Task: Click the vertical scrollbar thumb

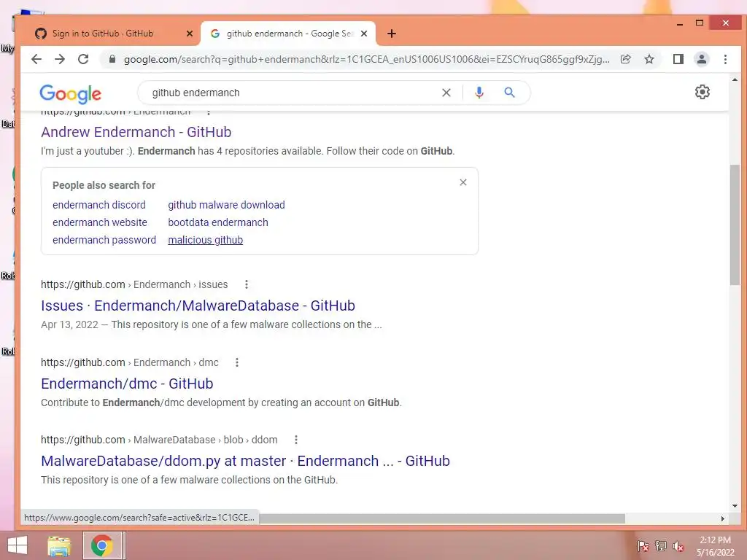Action: pos(734,225)
